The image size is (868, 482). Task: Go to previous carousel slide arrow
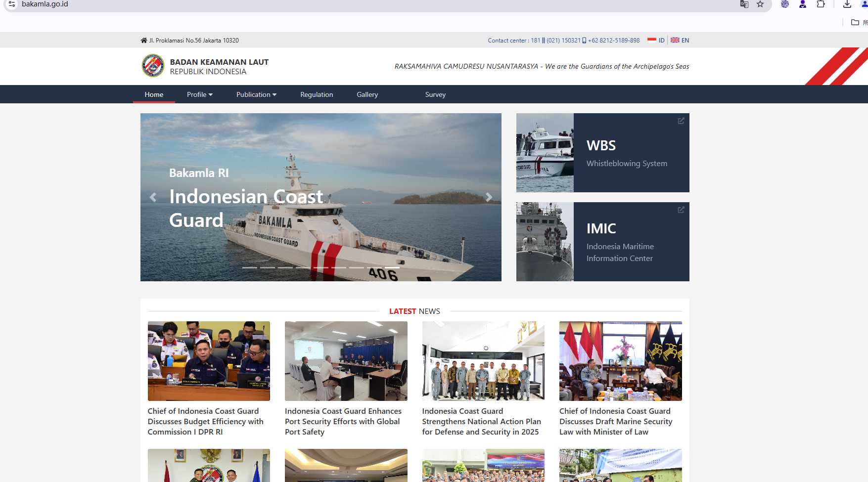click(x=153, y=197)
